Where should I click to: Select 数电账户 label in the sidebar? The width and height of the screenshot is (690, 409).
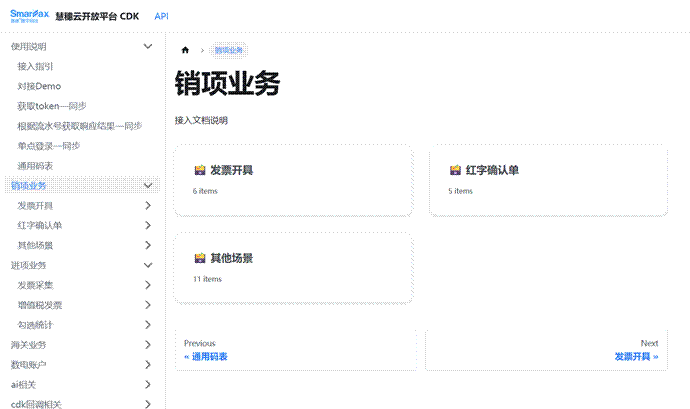click(29, 365)
